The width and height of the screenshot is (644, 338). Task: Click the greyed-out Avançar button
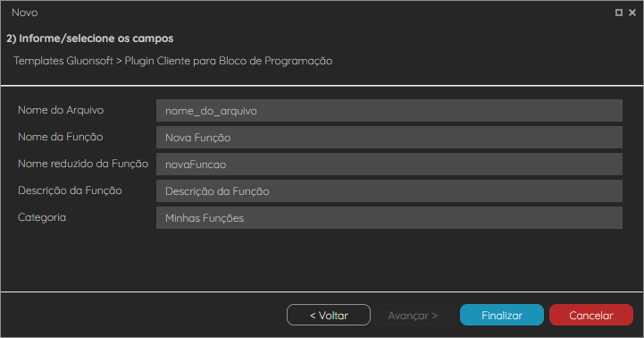(413, 315)
